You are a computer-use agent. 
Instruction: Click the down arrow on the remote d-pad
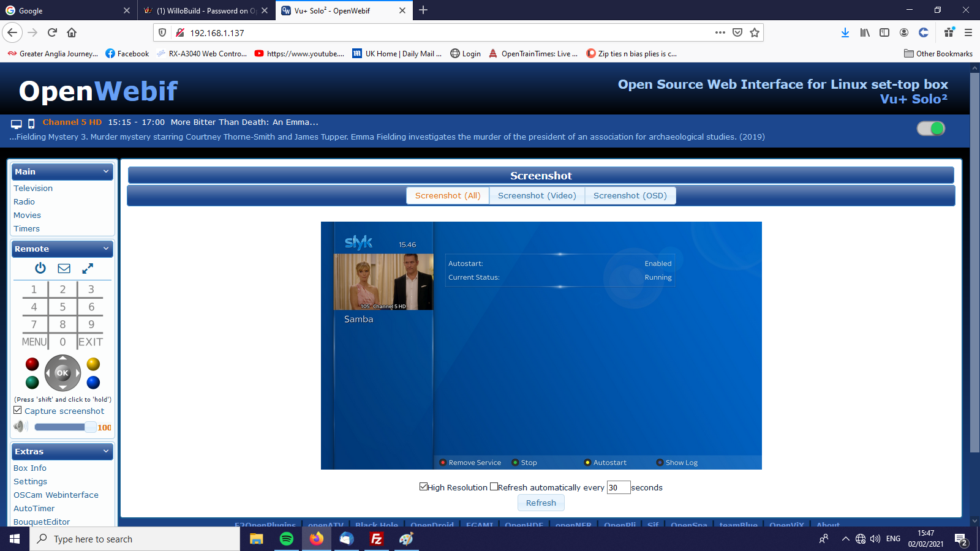(62, 387)
